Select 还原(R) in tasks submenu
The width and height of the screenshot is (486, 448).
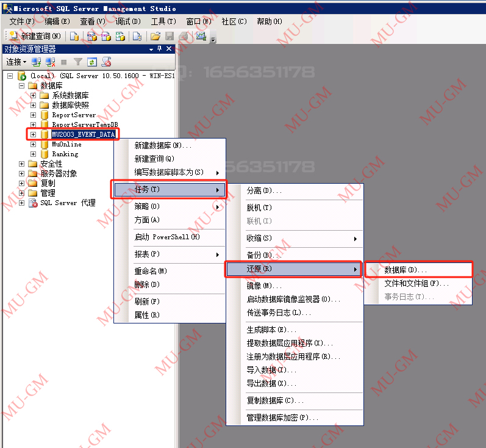coord(293,269)
